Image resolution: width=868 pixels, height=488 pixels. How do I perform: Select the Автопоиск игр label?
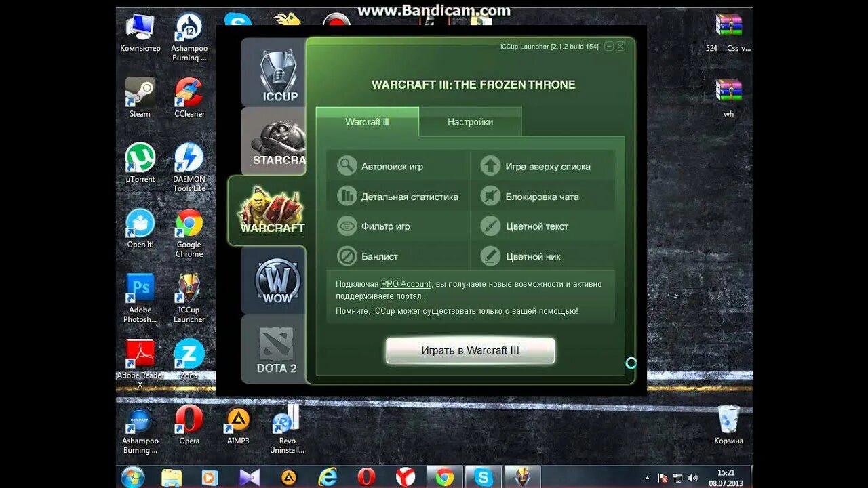point(392,167)
